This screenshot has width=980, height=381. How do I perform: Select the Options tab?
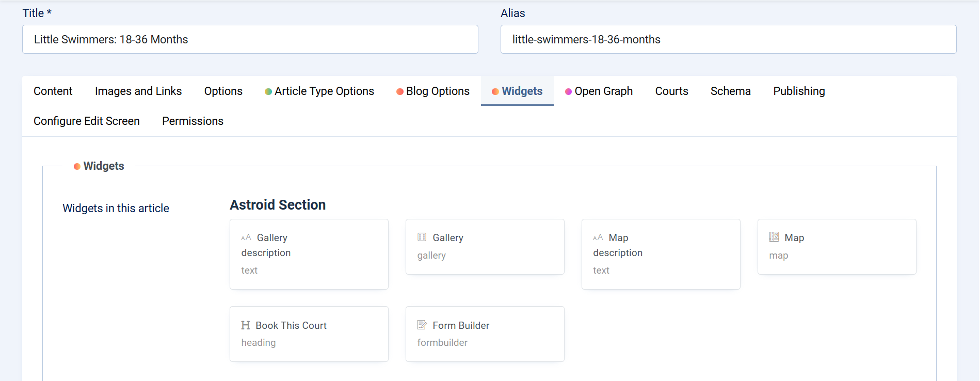[223, 91]
